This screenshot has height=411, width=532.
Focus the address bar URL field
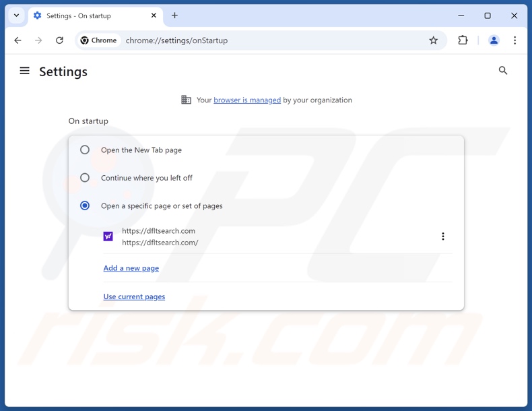pyautogui.click(x=269, y=40)
